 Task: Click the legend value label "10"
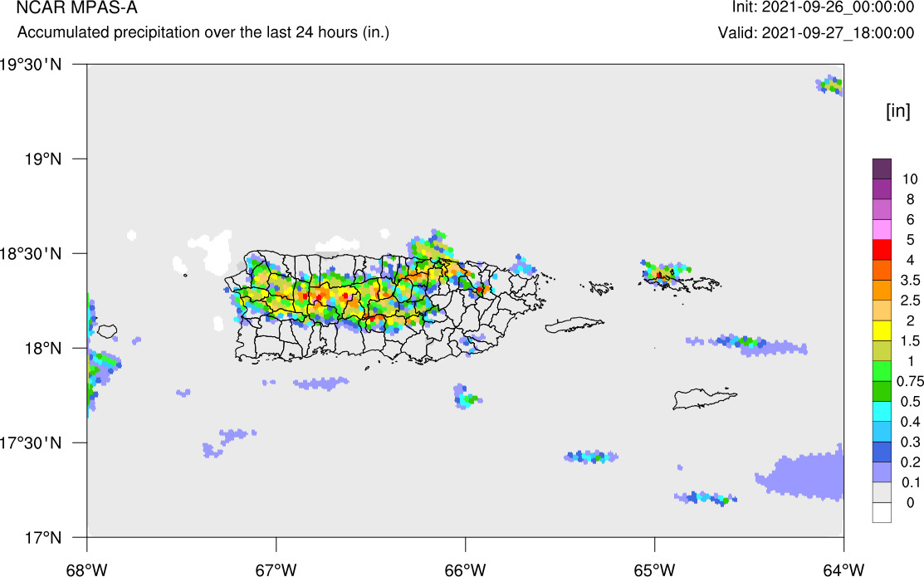909,179
